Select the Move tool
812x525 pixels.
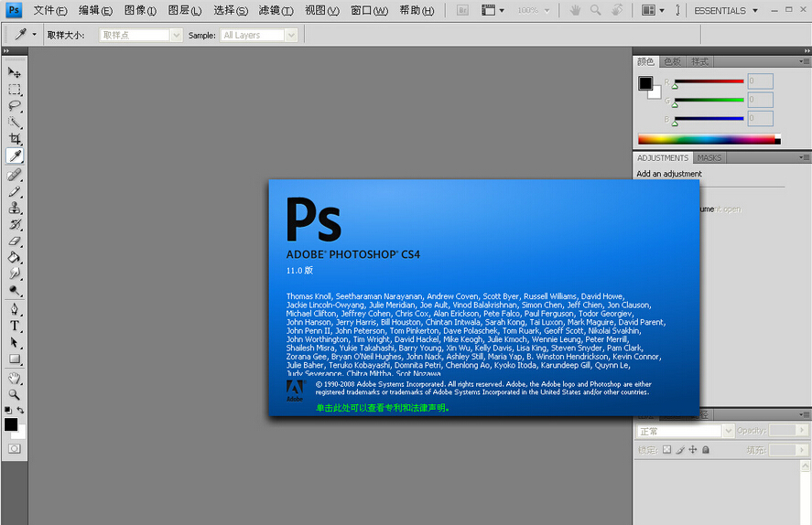tap(15, 72)
